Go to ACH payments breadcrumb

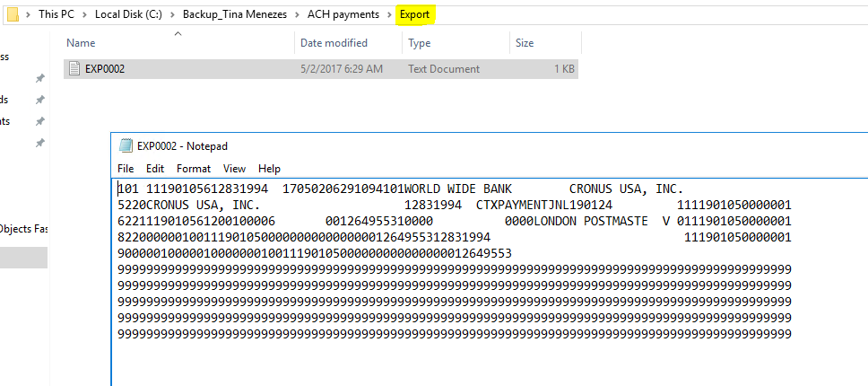click(343, 14)
